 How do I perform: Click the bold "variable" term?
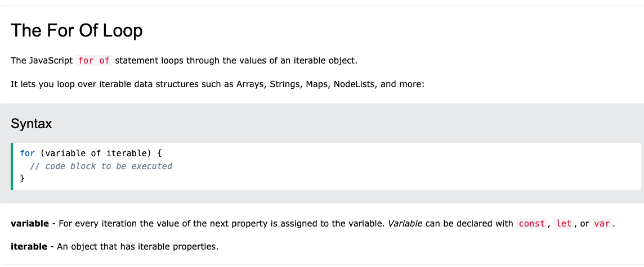[30, 224]
